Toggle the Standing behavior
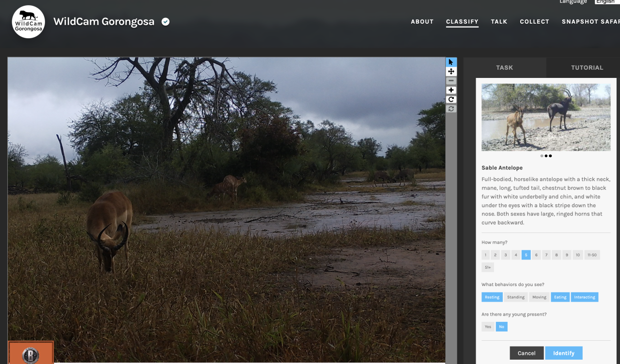Image resolution: width=620 pixels, height=364 pixels. point(516,297)
